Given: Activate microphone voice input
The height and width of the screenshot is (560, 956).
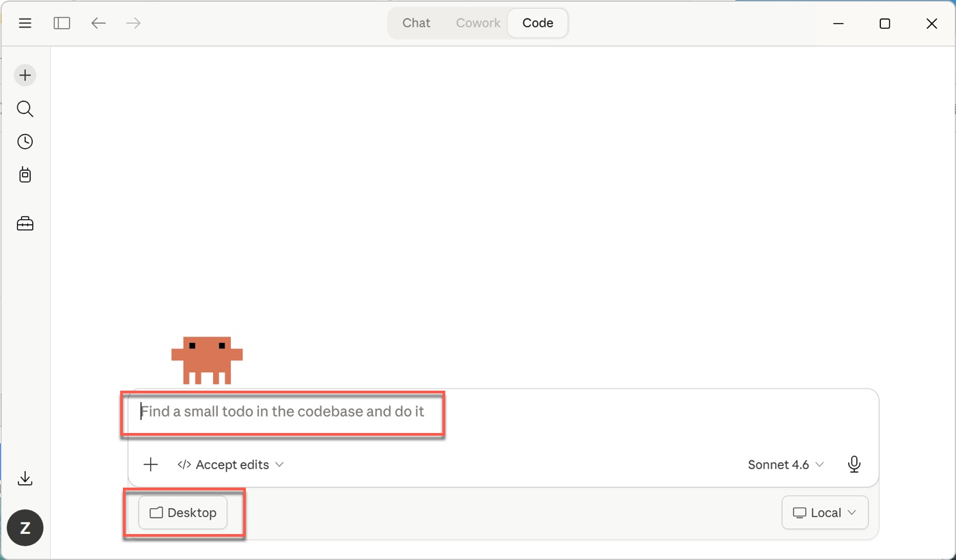Looking at the screenshot, I should tap(854, 464).
